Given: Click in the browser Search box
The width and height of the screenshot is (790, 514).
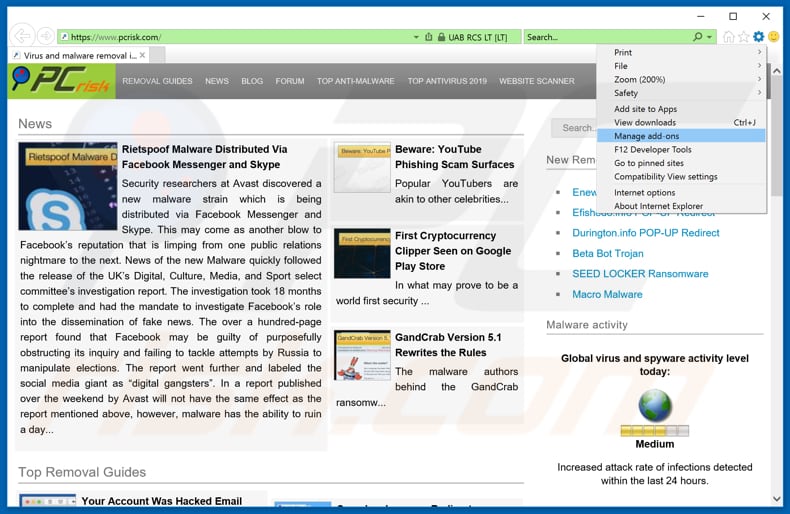Looking at the screenshot, I should point(605,37).
